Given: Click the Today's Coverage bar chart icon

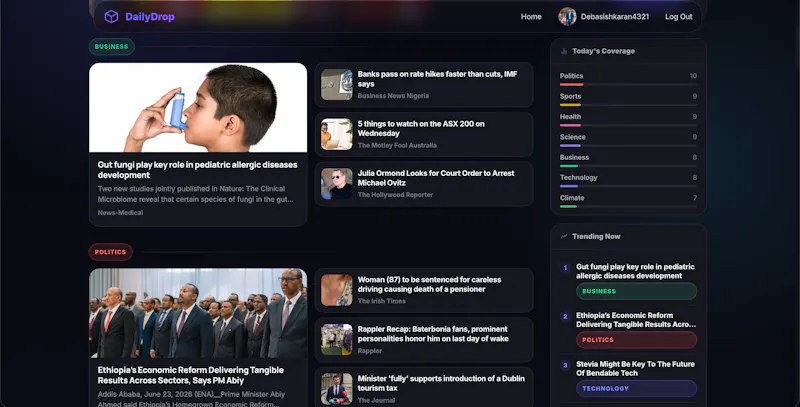Looking at the screenshot, I should [x=564, y=51].
